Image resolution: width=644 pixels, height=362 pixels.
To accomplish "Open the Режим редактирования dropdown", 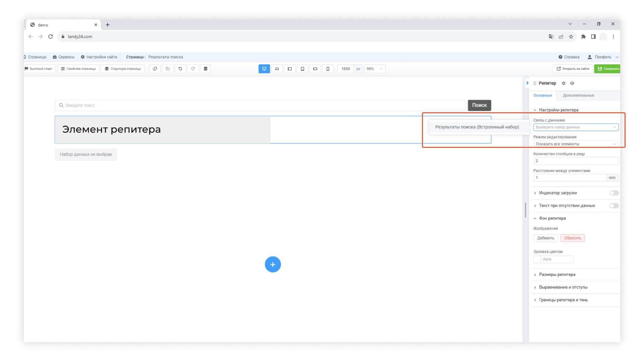I will [576, 144].
